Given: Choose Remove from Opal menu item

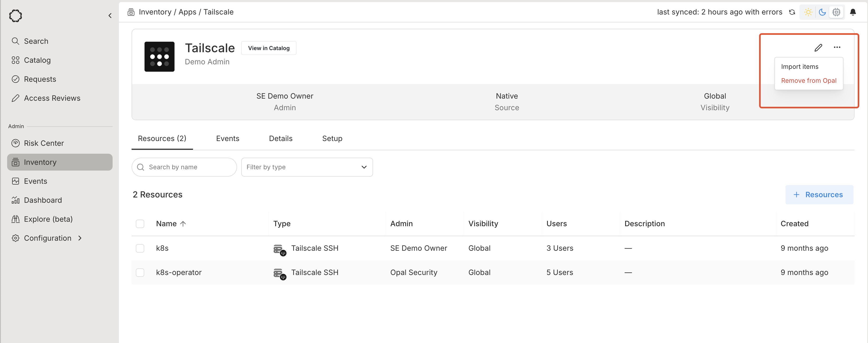Looking at the screenshot, I should pos(808,80).
